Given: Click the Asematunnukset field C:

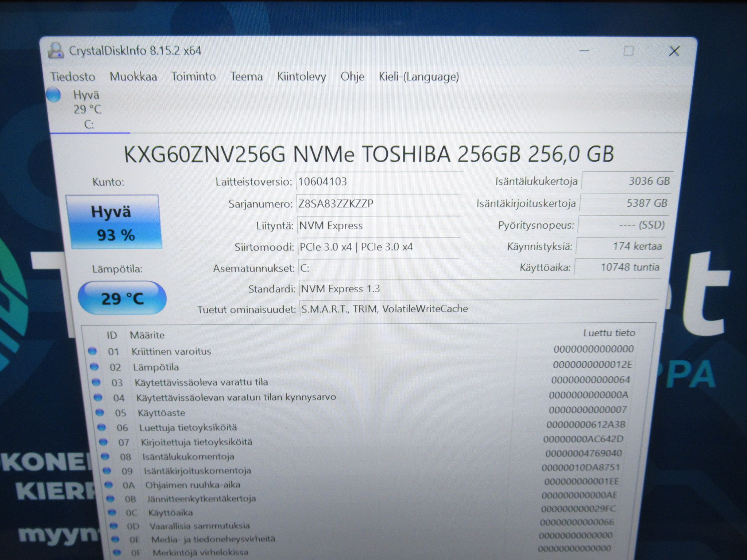Looking at the screenshot, I should point(379,268).
